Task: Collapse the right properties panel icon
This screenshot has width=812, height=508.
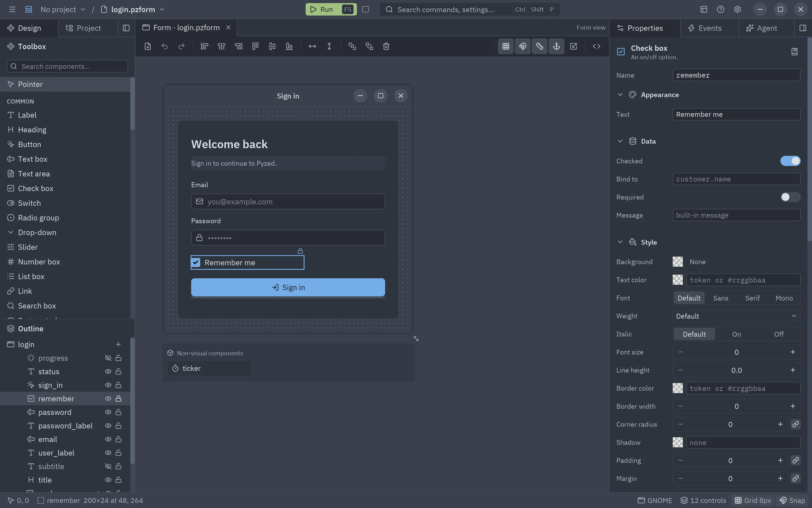Action: [x=803, y=28]
